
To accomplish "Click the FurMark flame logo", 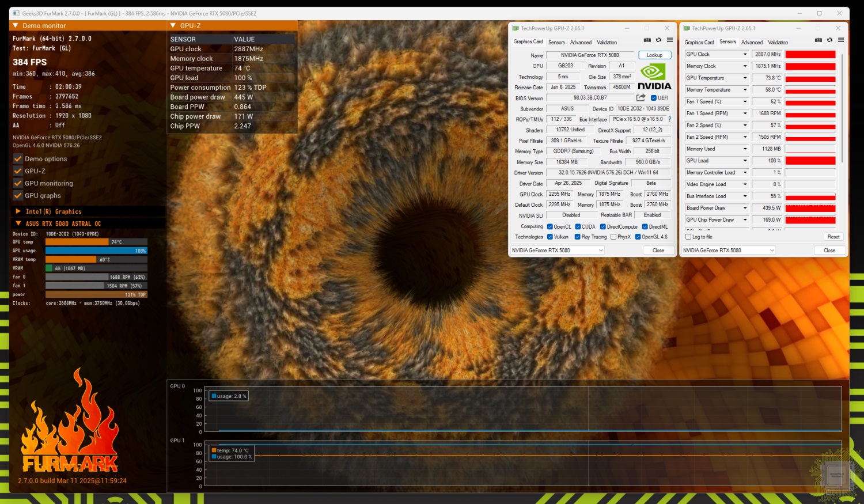I will [70, 420].
